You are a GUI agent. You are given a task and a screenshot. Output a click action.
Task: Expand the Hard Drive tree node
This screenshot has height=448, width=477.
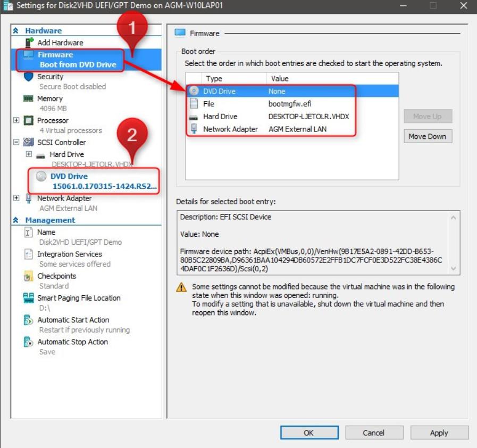pyautogui.click(x=29, y=154)
